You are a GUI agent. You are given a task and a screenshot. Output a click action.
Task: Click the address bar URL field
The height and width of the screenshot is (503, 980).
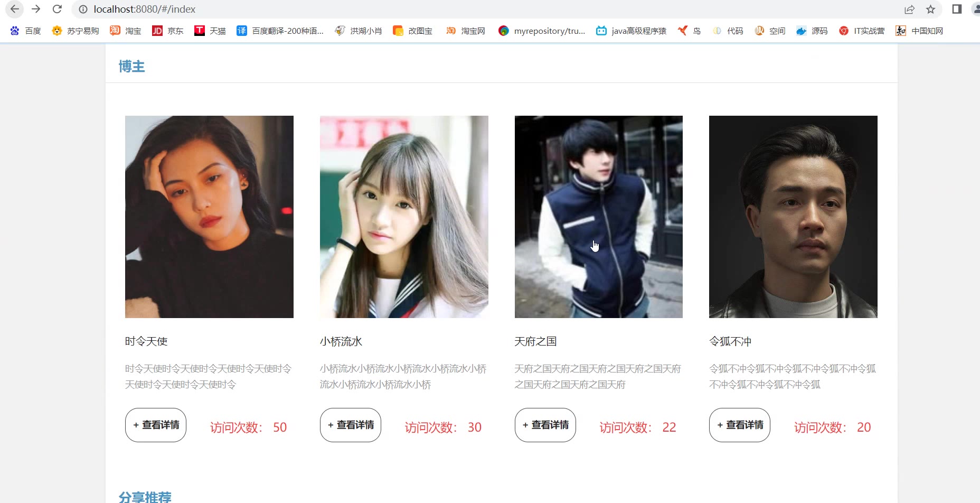[475, 9]
